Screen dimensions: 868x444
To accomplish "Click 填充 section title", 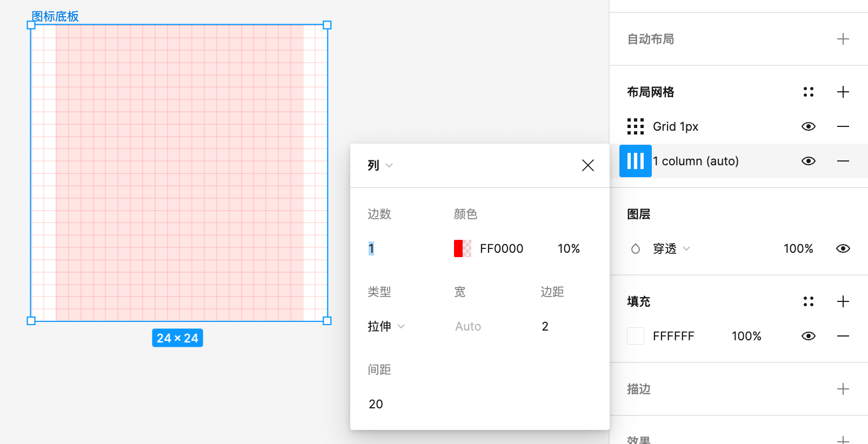I will [x=639, y=301].
